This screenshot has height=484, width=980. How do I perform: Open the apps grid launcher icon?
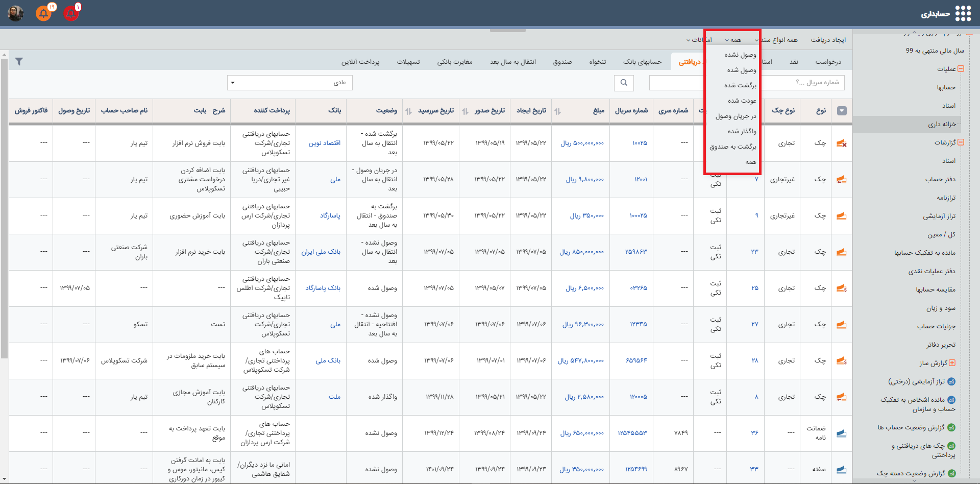click(963, 14)
